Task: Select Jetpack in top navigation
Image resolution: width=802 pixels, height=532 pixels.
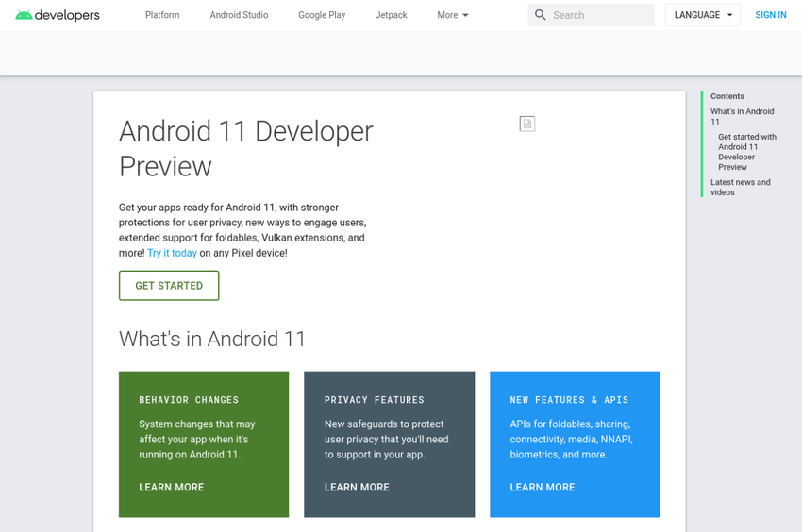Action: point(392,15)
